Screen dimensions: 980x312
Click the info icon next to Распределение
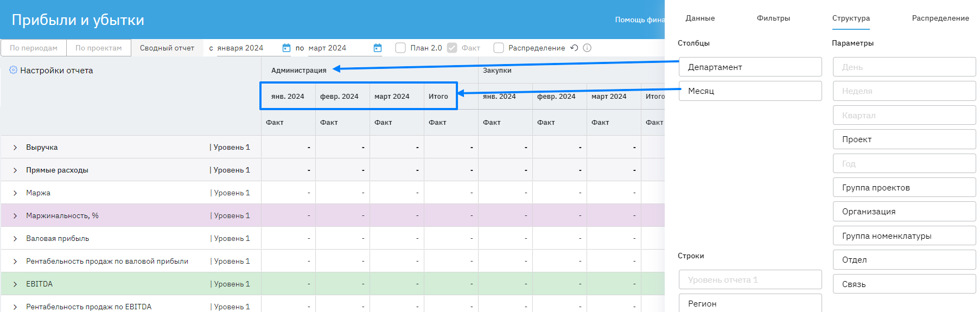pyautogui.click(x=587, y=48)
